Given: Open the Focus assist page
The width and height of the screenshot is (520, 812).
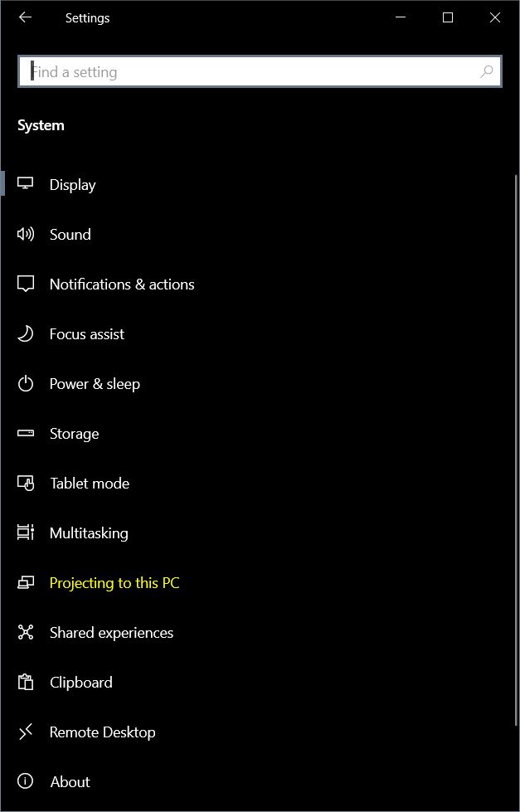Looking at the screenshot, I should (86, 334).
